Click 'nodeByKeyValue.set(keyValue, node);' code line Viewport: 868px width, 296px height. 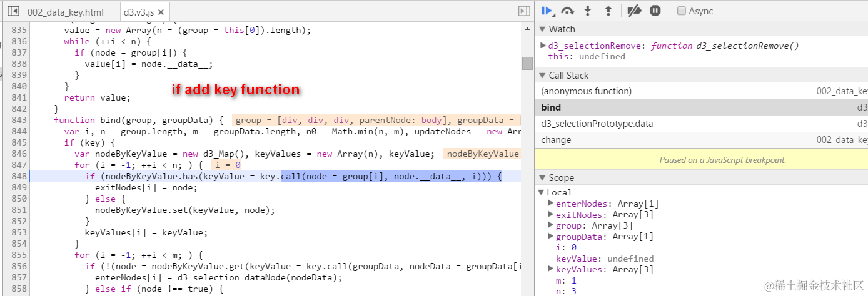pyautogui.click(x=184, y=210)
